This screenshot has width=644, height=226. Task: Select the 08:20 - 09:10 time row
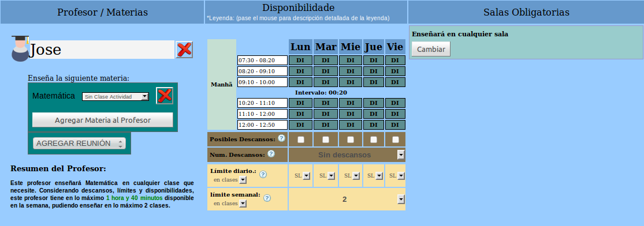click(x=262, y=71)
